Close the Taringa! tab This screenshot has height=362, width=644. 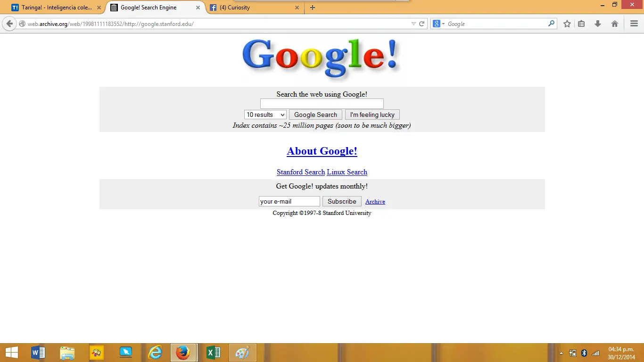99,8
